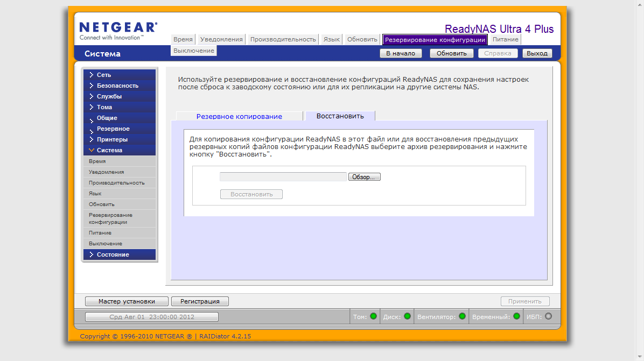
Task: Click the Справка button
Action: [x=498, y=53]
